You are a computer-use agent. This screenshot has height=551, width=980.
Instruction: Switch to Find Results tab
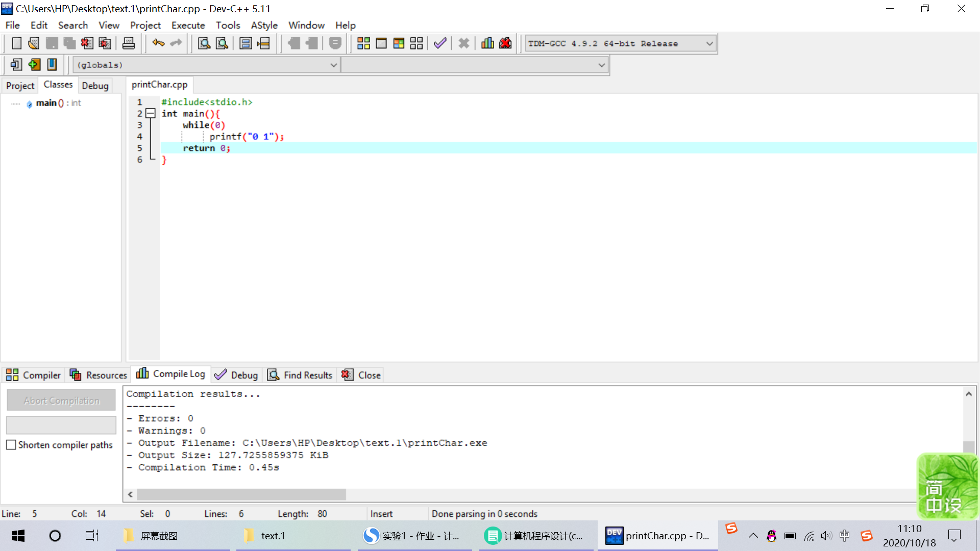pos(301,375)
